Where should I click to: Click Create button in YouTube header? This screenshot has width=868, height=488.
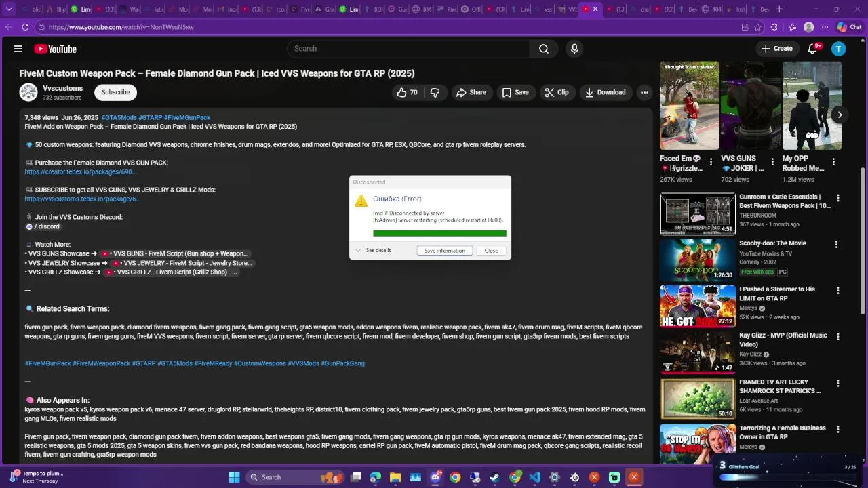[776, 49]
